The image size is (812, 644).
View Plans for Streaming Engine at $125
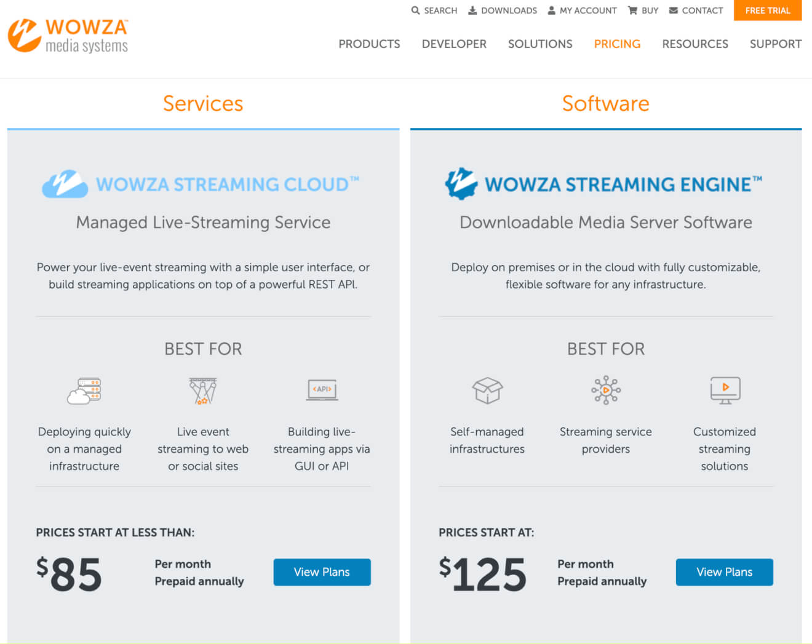[x=725, y=572]
